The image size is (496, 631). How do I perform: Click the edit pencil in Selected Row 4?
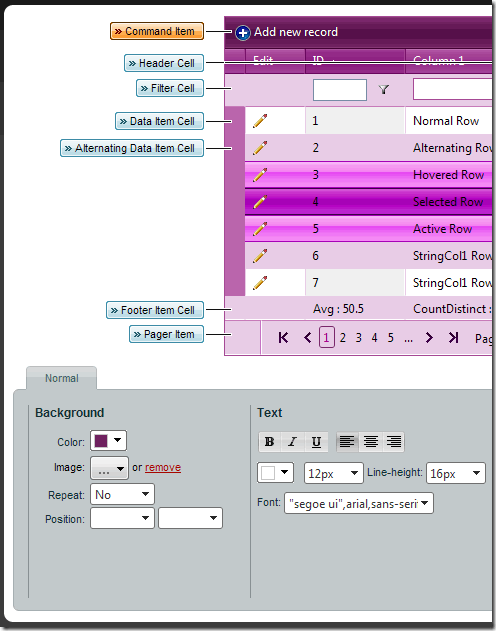pos(260,202)
